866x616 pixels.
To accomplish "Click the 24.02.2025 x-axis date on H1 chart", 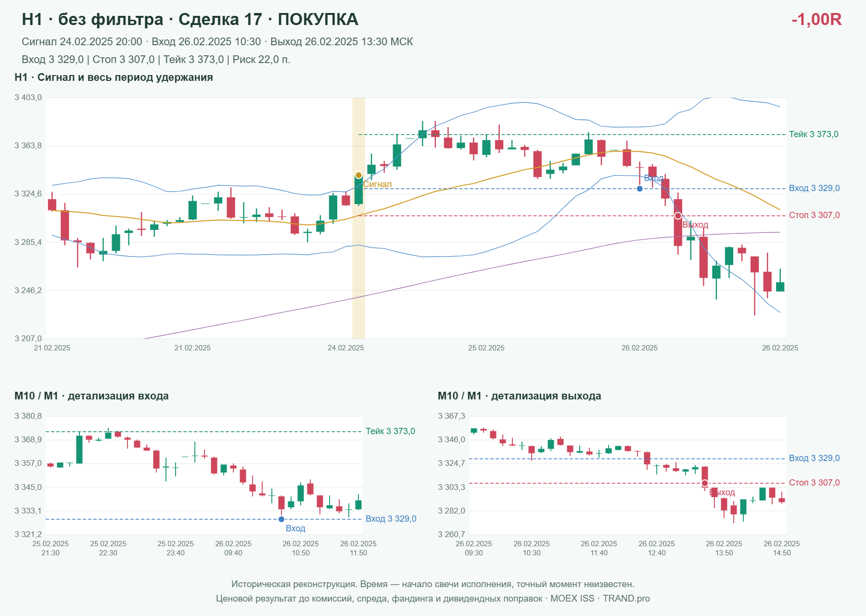I will (x=346, y=348).
